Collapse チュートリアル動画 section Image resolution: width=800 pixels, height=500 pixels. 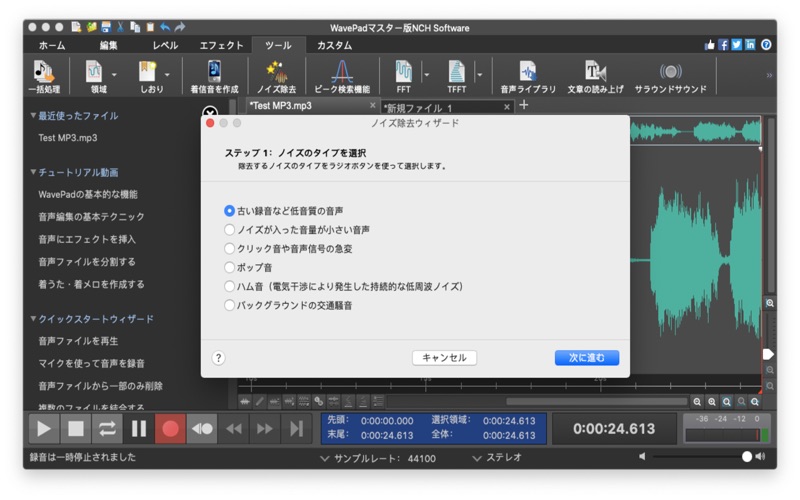tap(33, 172)
